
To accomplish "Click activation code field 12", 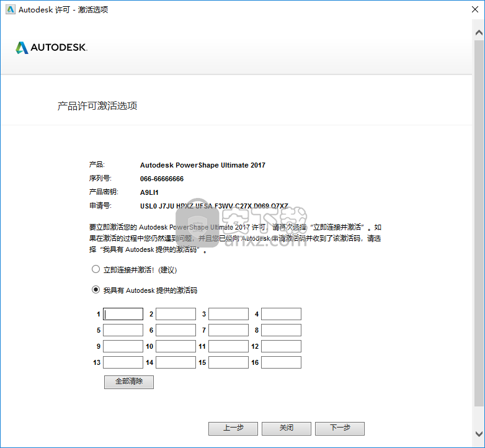I will click(281, 346).
